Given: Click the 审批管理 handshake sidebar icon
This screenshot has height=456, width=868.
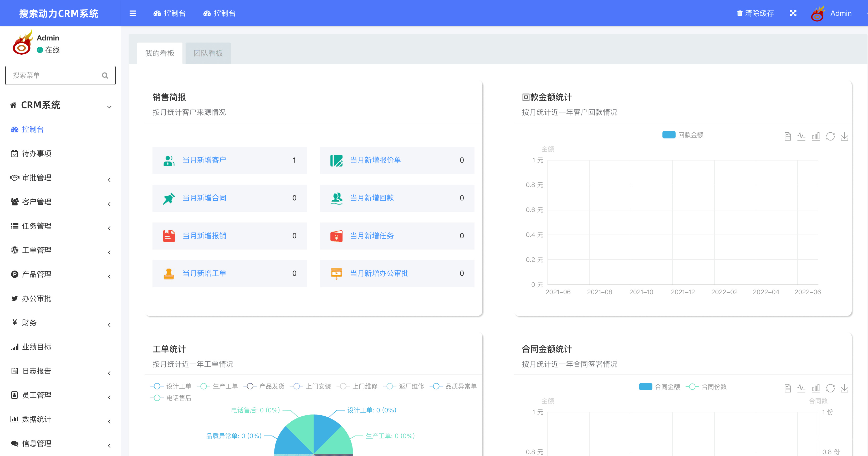Looking at the screenshot, I should tap(14, 178).
